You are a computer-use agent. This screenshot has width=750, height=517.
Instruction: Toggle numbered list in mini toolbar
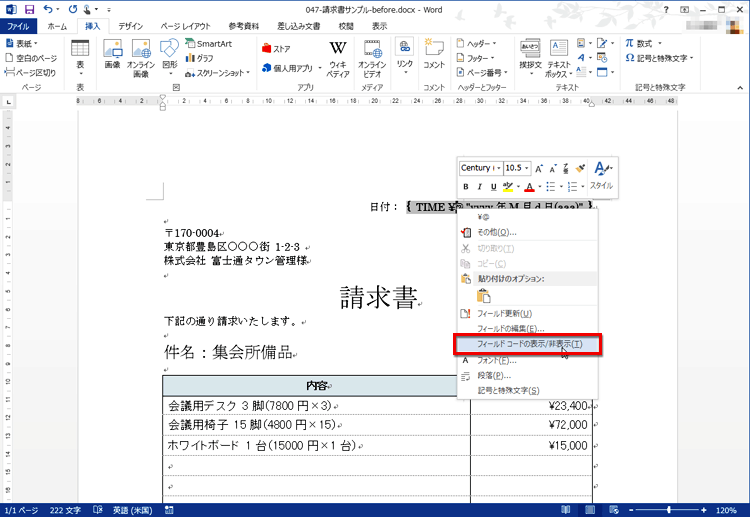(x=573, y=187)
